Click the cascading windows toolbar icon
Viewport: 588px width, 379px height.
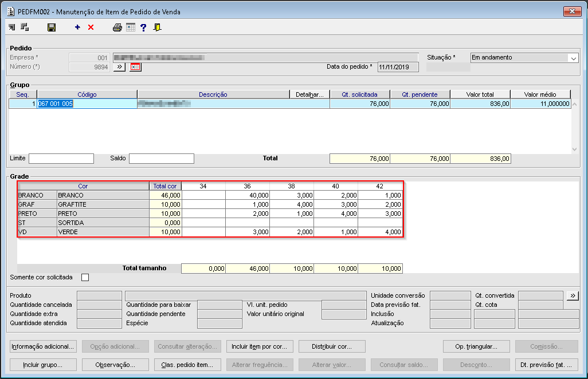point(25,27)
